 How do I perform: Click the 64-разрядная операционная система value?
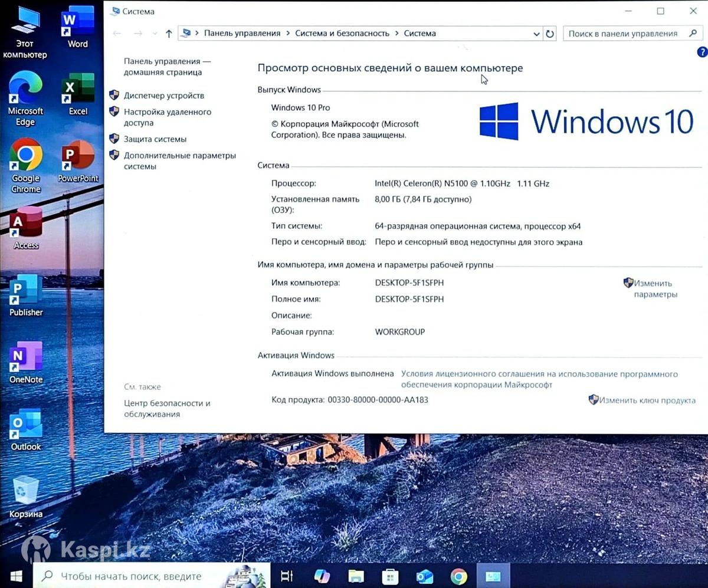478,226
